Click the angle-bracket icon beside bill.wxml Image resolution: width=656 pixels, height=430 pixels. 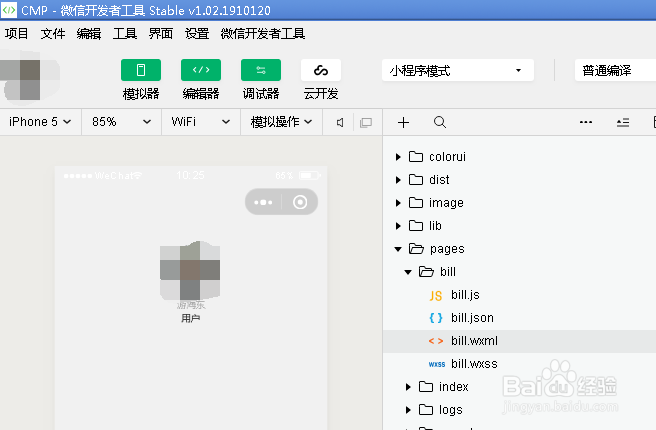(x=436, y=341)
